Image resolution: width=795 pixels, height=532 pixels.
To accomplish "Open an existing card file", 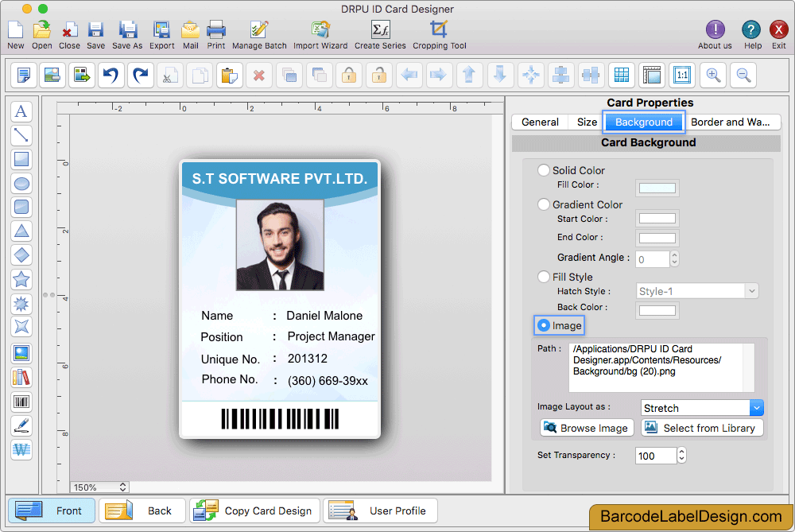I will (x=41, y=34).
